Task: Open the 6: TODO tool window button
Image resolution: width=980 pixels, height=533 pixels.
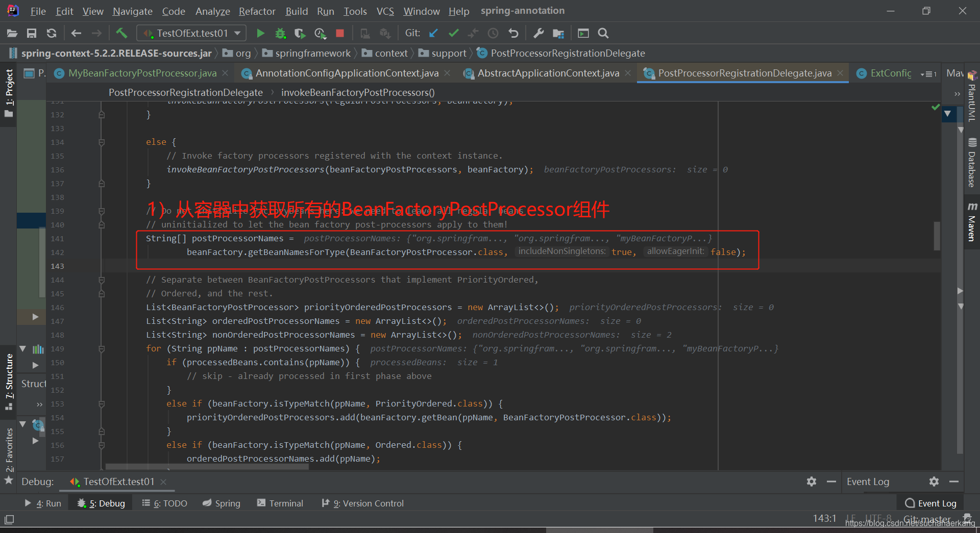Action: [x=164, y=503]
